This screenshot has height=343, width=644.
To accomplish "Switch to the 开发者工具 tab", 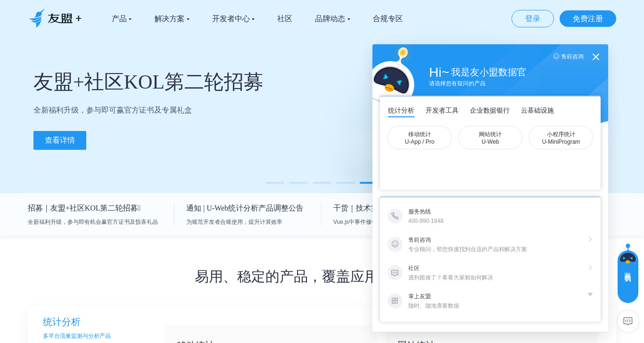I will pyautogui.click(x=442, y=111).
